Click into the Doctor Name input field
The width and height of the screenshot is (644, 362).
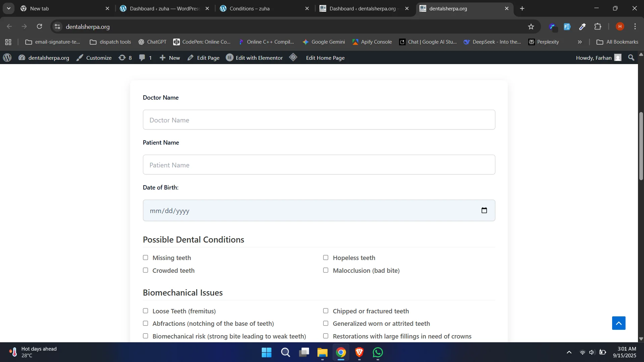pos(319,120)
